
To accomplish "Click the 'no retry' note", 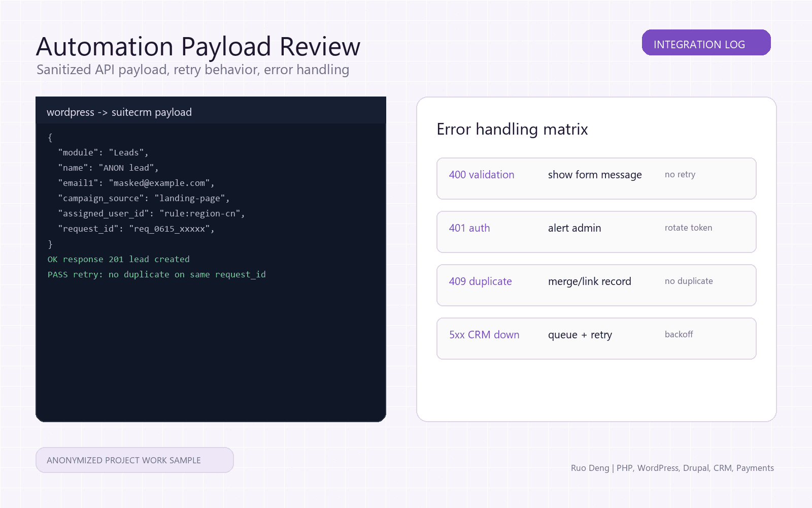I will click(680, 174).
